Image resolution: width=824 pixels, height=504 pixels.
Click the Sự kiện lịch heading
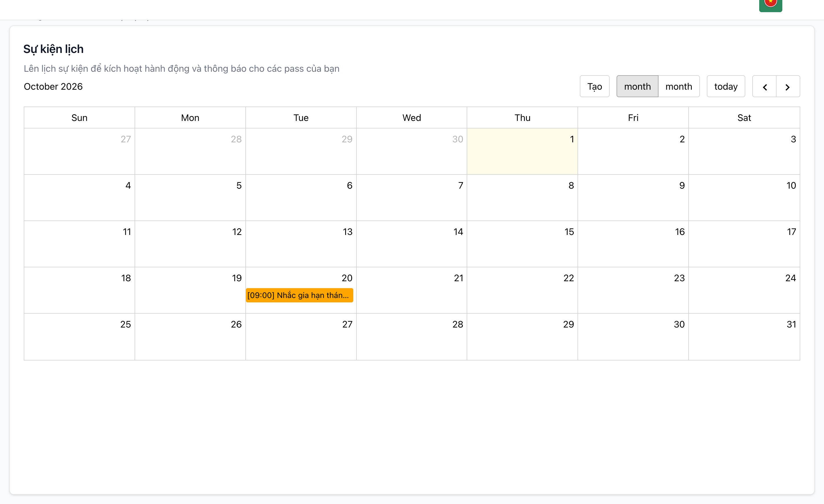click(x=53, y=49)
